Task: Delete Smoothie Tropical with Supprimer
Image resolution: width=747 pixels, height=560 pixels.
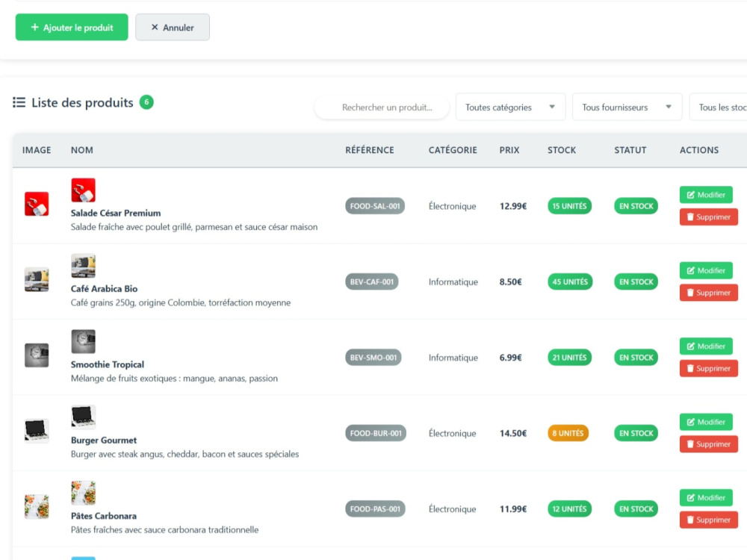Action: click(x=709, y=369)
